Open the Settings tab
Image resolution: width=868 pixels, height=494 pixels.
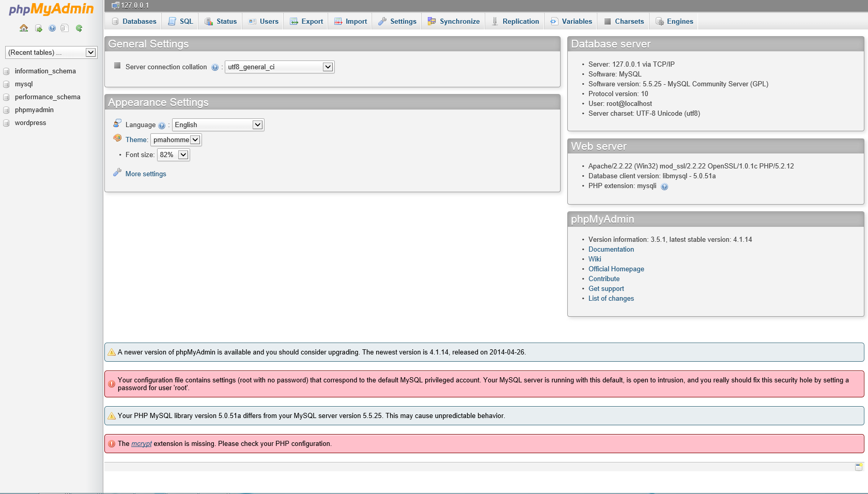(x=397, y=21)
